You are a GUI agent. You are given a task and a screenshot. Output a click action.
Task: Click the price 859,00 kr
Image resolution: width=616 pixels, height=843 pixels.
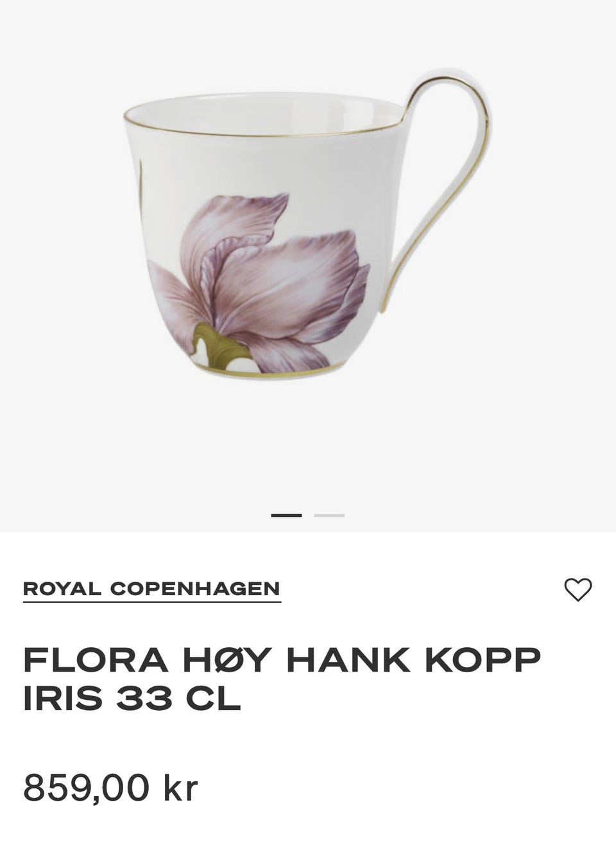111,788
